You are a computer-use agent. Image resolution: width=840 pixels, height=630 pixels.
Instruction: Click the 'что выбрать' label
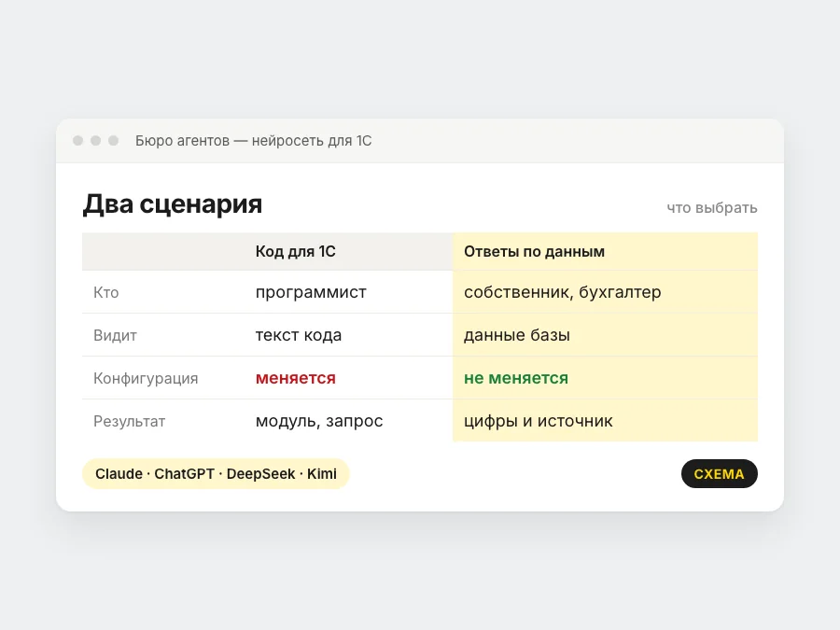[712, 208]
